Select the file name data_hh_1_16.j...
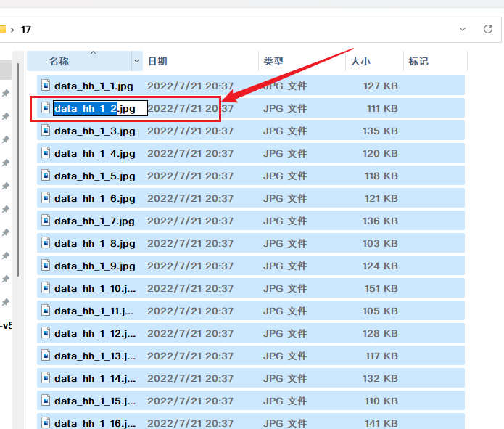This screenshot has width=504, height=429. click(95, 423)
